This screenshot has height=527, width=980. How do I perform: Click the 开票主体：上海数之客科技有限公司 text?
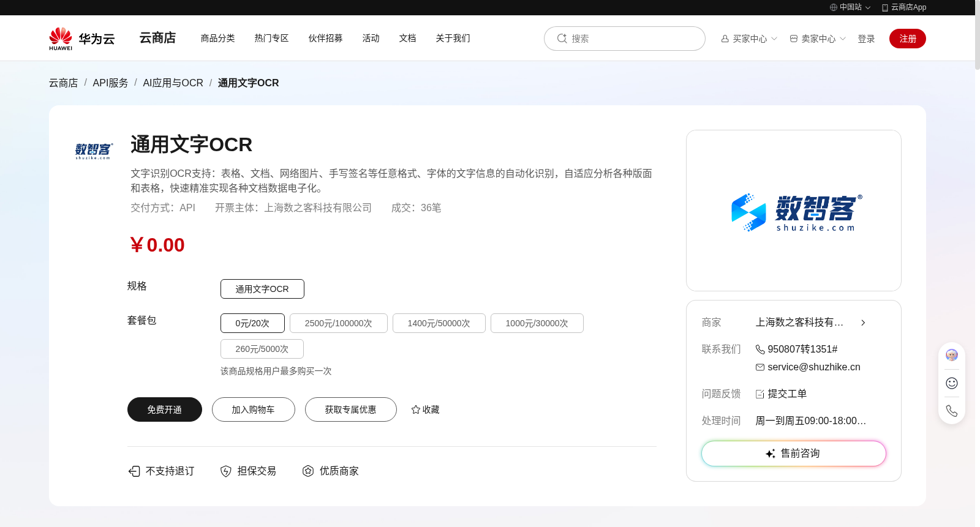pyautogui.click(x=293, y=208)
